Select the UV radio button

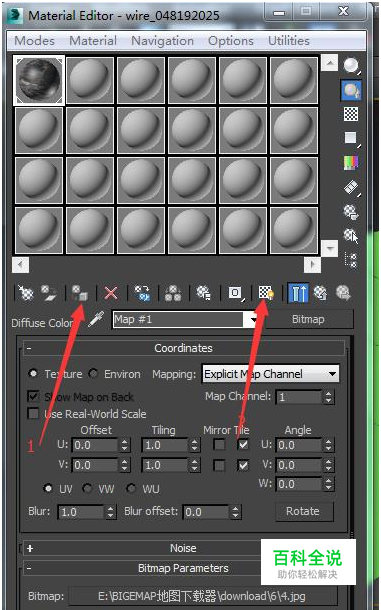point(48,488)
